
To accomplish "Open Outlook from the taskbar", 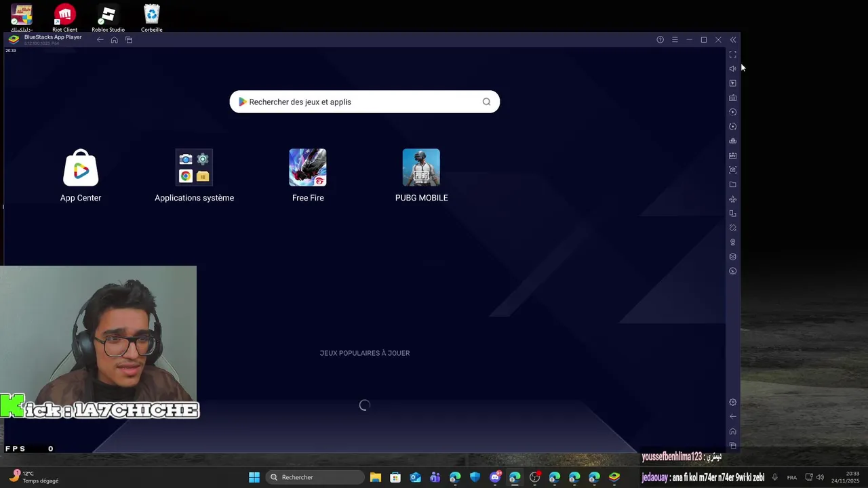I will [x=415, y=477].
